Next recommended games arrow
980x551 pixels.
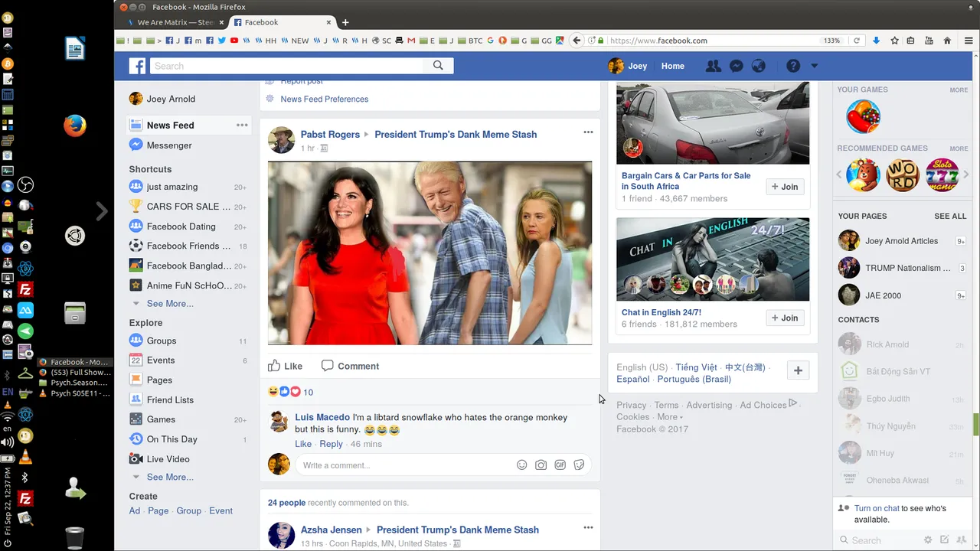pos(965,174)
